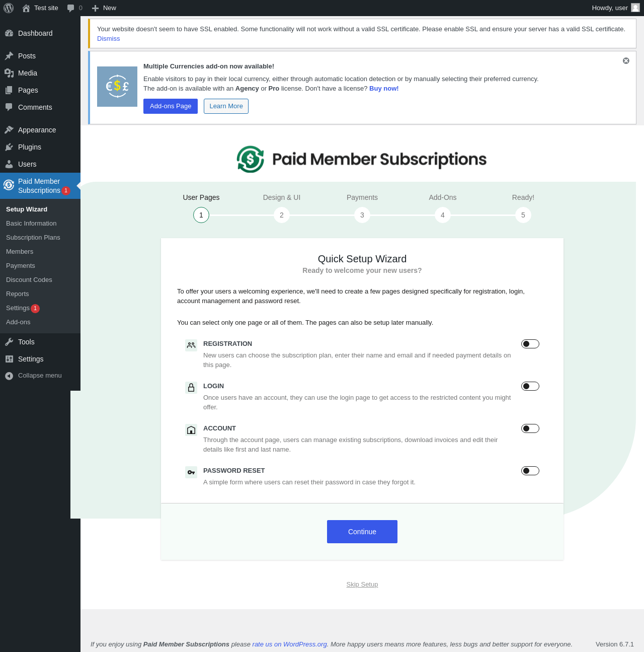Screen dimensions: 644x652
Task: Click the Continue button
Action: (x=362, y=532)
